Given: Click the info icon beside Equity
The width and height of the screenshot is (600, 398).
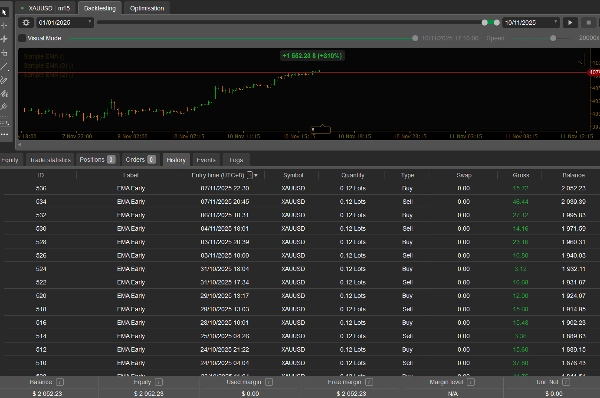Looking at the screenshot, I should 159,382.
